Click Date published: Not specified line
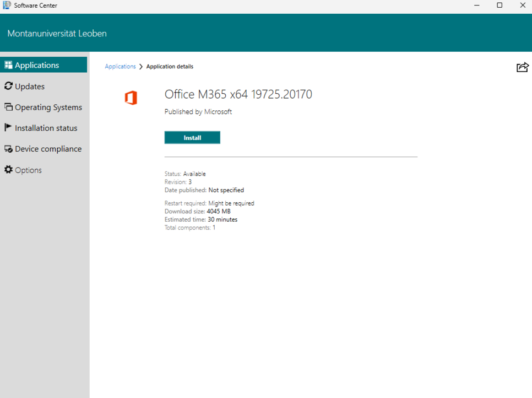Screen dimensions: 532x398 (204, 190)
